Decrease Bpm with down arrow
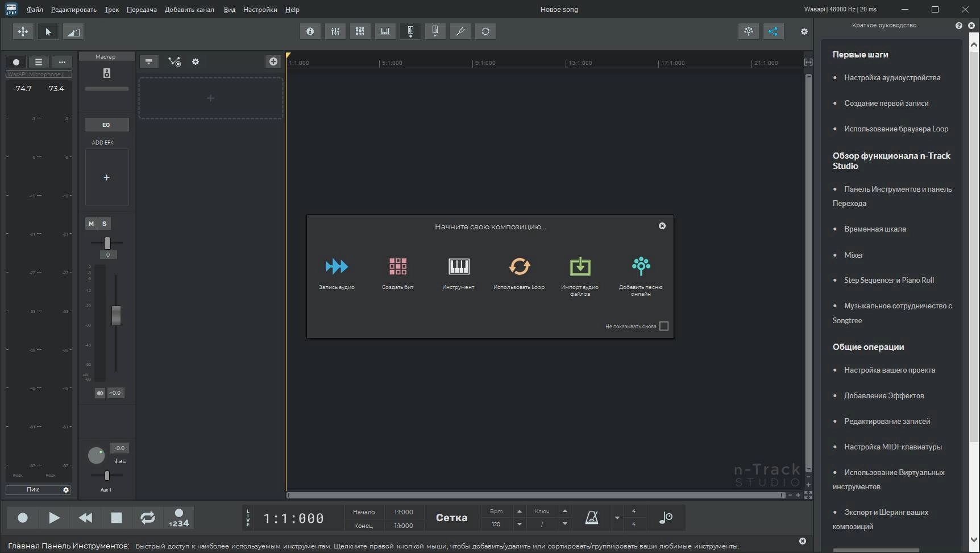The height and width of the screenshot is (553, 980). click(x=519, y=524)
